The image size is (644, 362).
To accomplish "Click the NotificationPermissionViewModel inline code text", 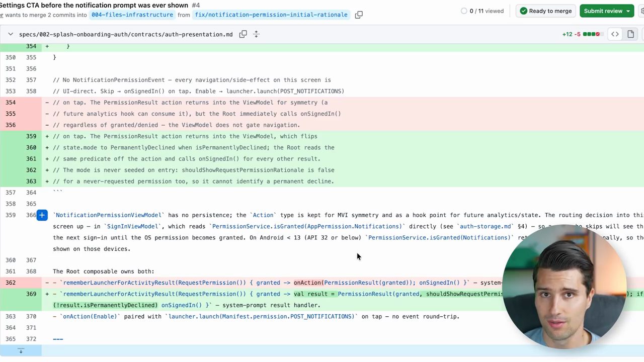I will [109, 215].
